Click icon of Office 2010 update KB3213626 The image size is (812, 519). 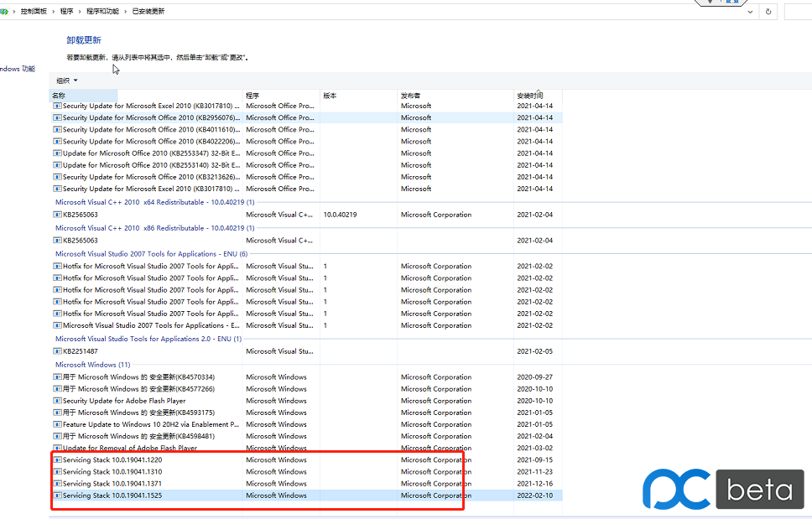click(58, 177)
